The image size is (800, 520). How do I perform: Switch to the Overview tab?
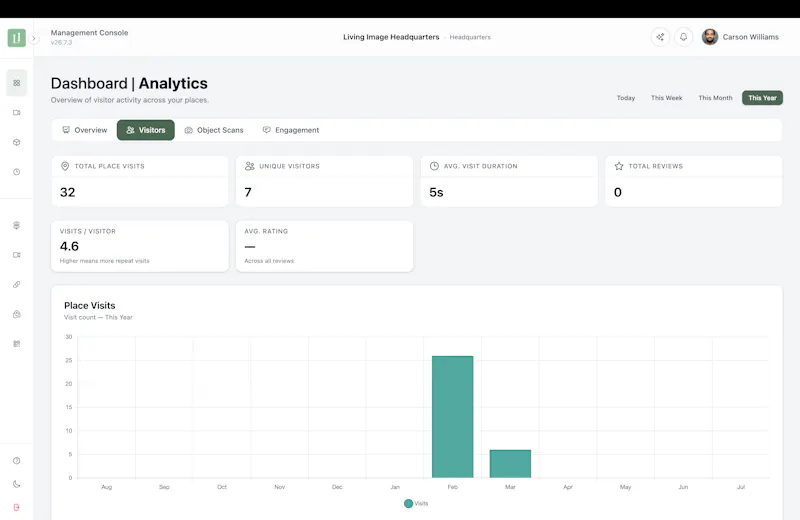(85, 130)
